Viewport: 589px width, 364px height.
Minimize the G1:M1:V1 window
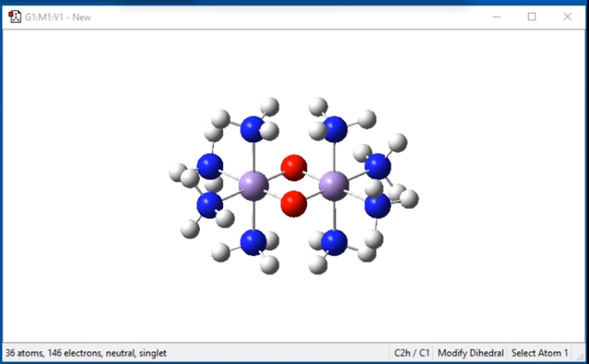497,17
